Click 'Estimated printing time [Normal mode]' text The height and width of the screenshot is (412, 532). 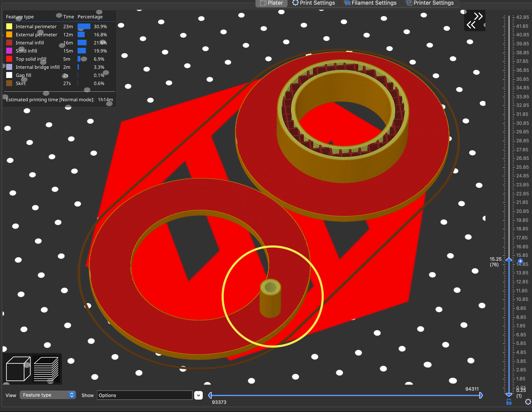pyautogui.click(x=50, y=100)
